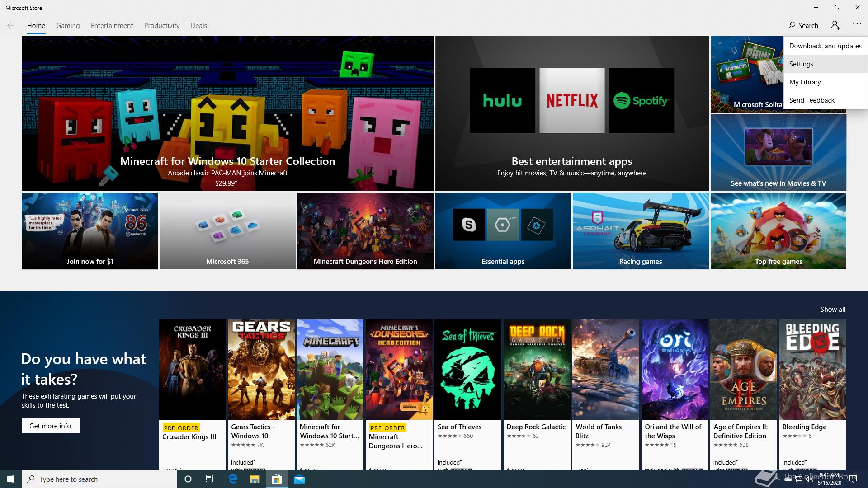The image size is (868, 488).
Task: Open the Microsoft 365 tile
Action: [x=227, y=231]
